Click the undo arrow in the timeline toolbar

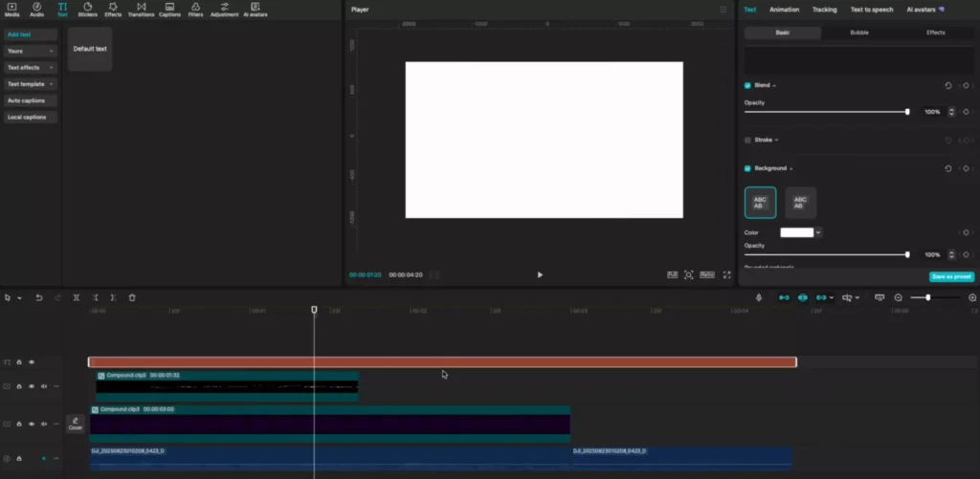pyautogui.click(x=39, y=297)
